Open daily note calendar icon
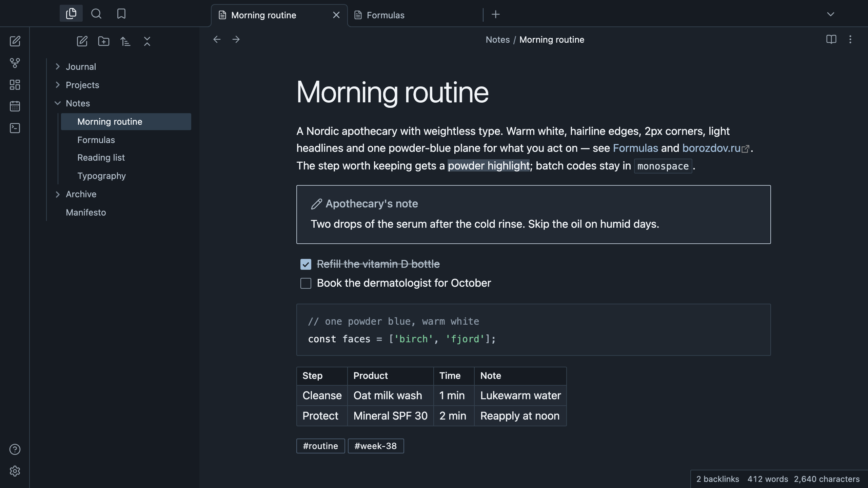868x488 pixels. point(15,106)
